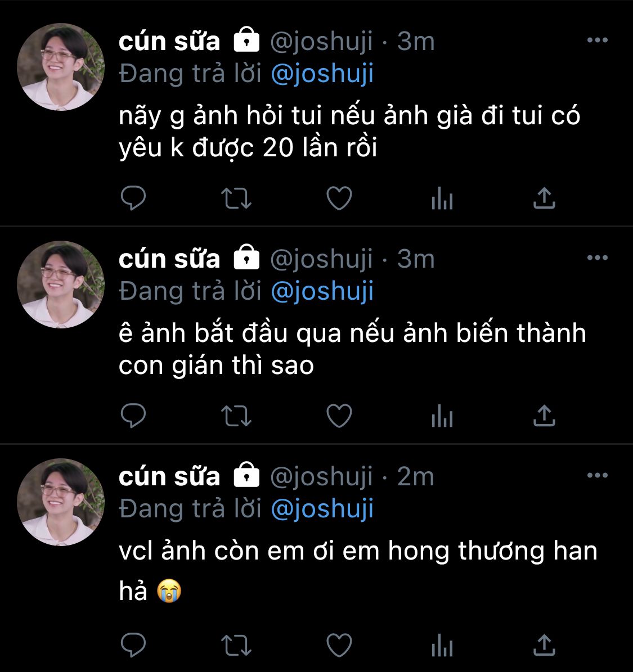
Task: Retweet the first tweet in the thread
Action: pyautogui.click(x=236, y=199)
